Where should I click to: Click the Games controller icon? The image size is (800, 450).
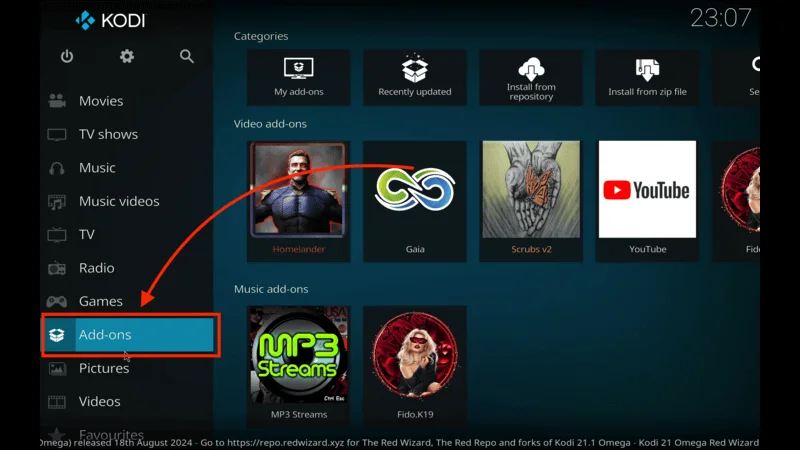click(x=57, y=302)
